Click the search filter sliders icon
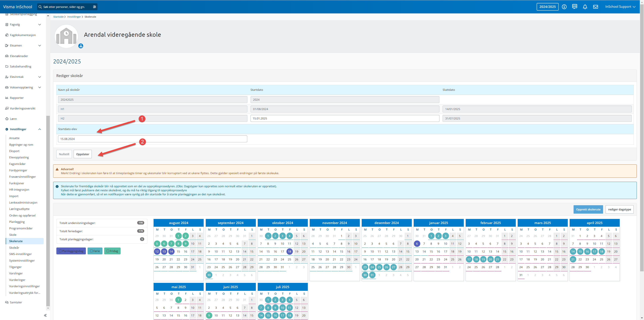 (94, 7)
